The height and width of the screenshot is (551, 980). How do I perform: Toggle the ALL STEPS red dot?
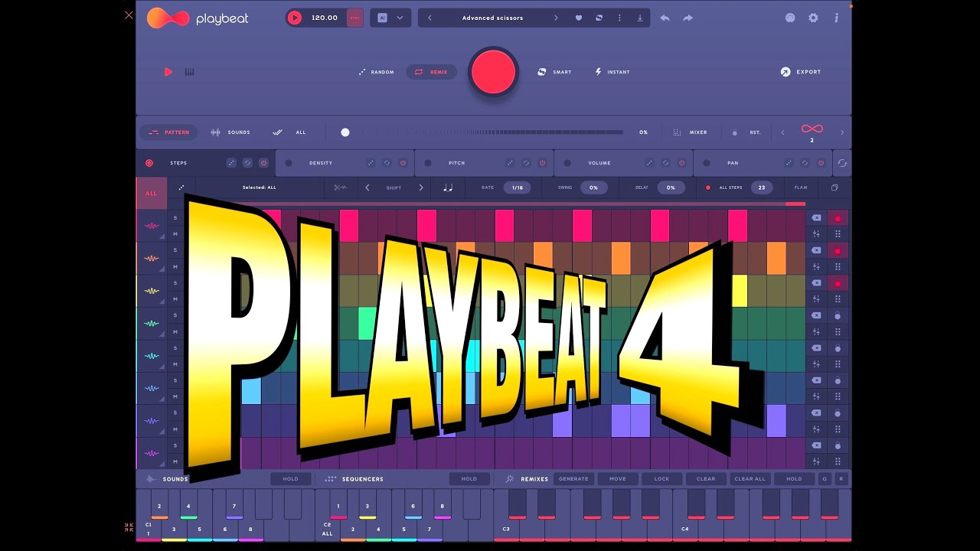(708, 187)
